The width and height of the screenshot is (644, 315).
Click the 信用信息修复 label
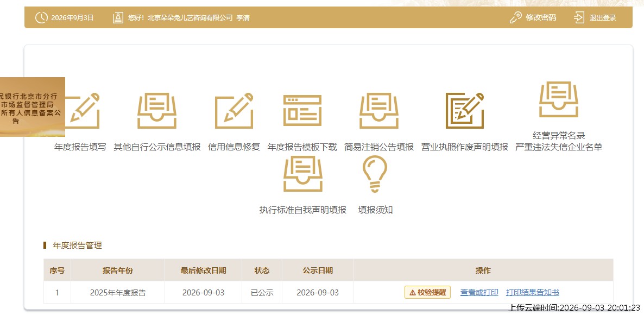click(x=234, y=147)
